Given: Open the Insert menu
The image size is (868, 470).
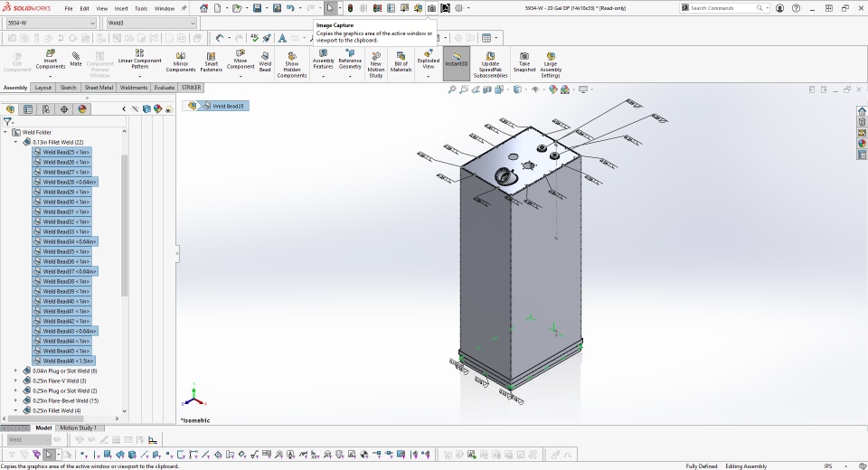Looking at the screenshot, I should pos(120,8).
